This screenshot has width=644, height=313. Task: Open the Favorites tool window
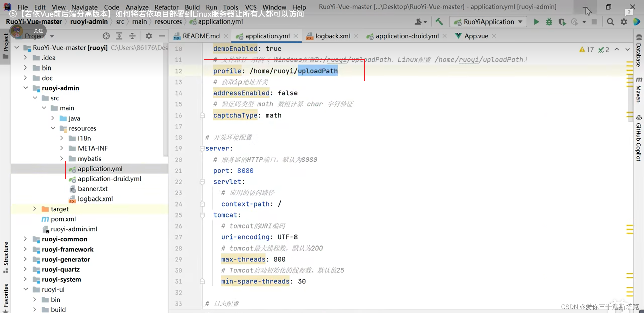tap(6, 298)
